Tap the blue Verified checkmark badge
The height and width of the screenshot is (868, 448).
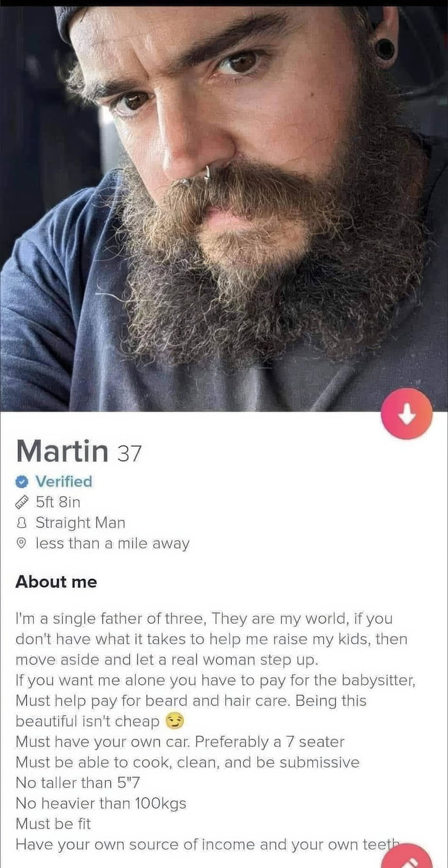point(22,481)
